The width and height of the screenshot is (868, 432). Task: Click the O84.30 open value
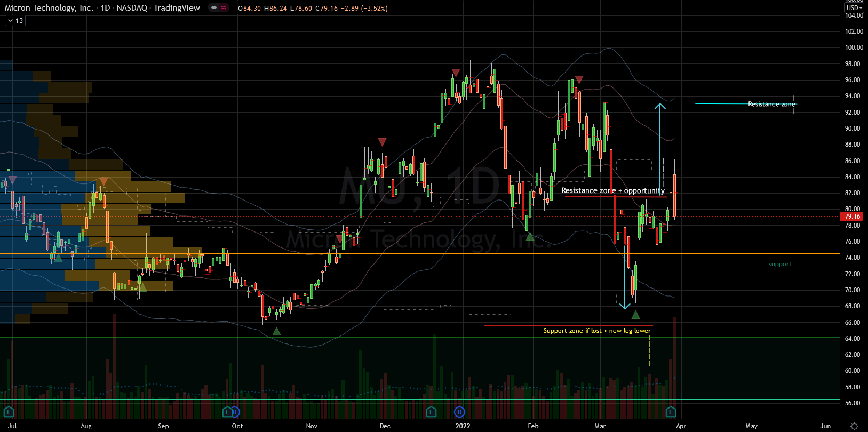(250, 9)
